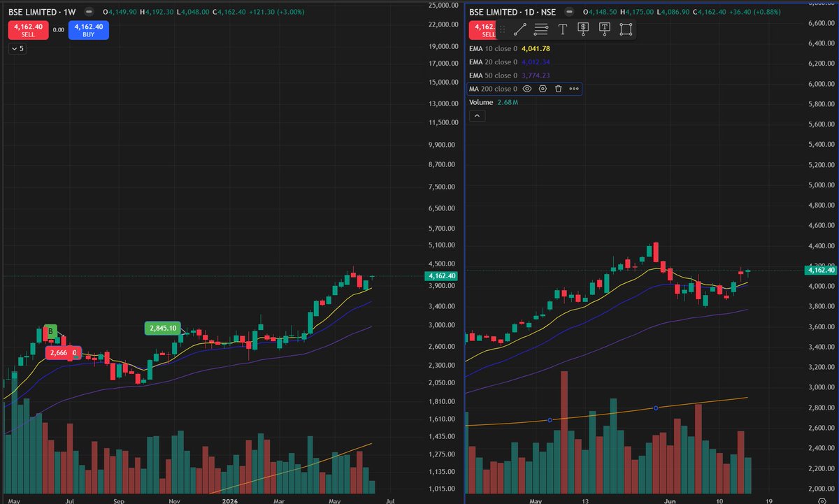Collapse the indicator legend on daily chart
The image size is (839, 504).
477,115
